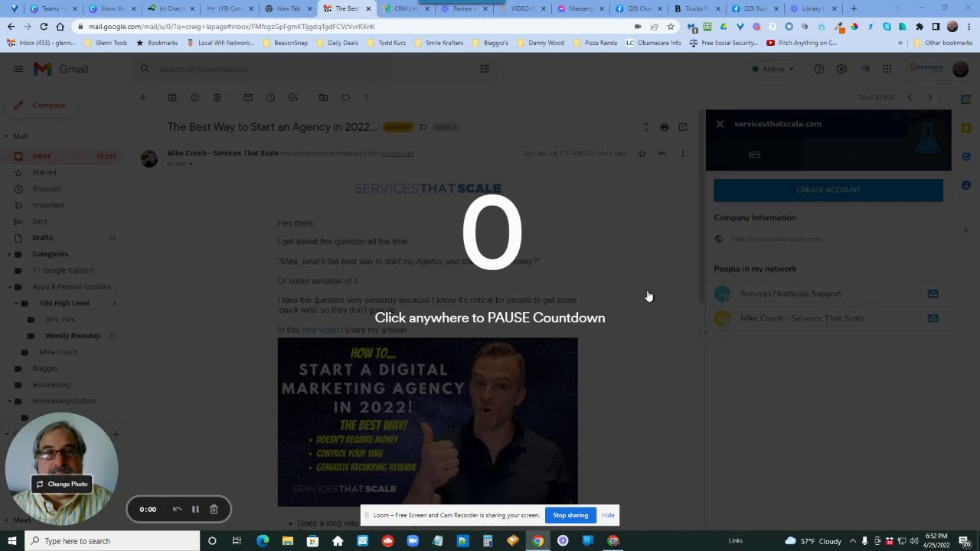Collapse the 1Go High Level label
The height and width of the screenshot is (551, 980).
(16, 303)
